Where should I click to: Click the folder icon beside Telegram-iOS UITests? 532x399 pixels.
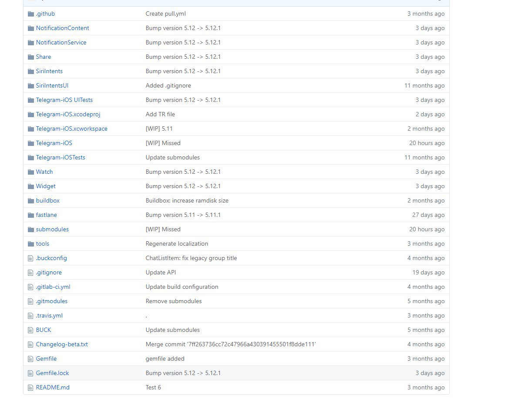[30, 100]
